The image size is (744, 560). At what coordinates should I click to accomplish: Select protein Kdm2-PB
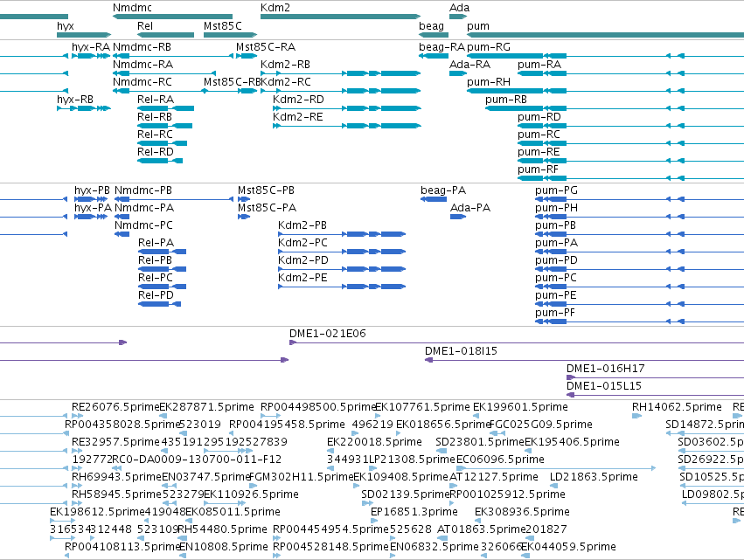click(302, 225)
